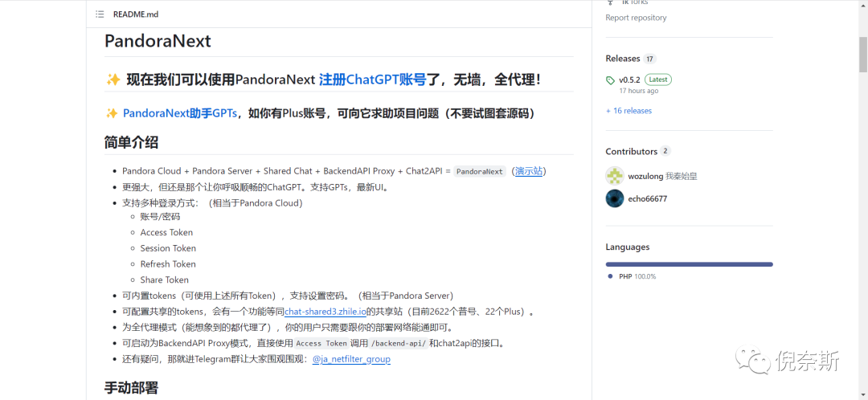Visit the 演示站 demo link
Viewport: 868px width, 400px height.
529,172
